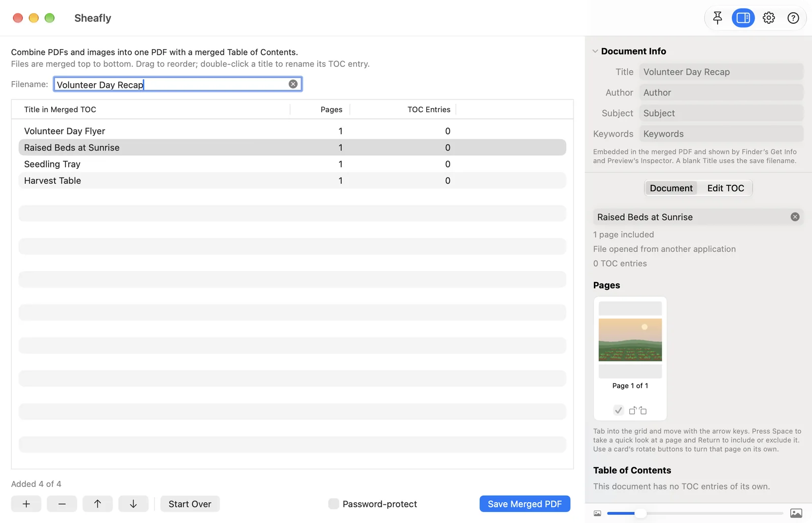Viewport: 812px width, 523px height.
Task: Toggle the page include checkmark on the card
Action: pos(618,410)
